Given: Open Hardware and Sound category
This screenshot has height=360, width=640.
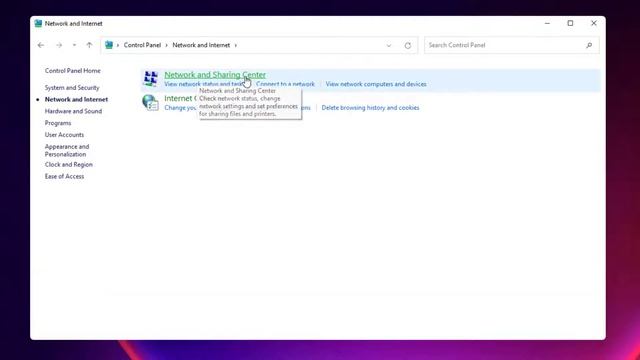Looking at the screenshot, I should tap(73, 111).
